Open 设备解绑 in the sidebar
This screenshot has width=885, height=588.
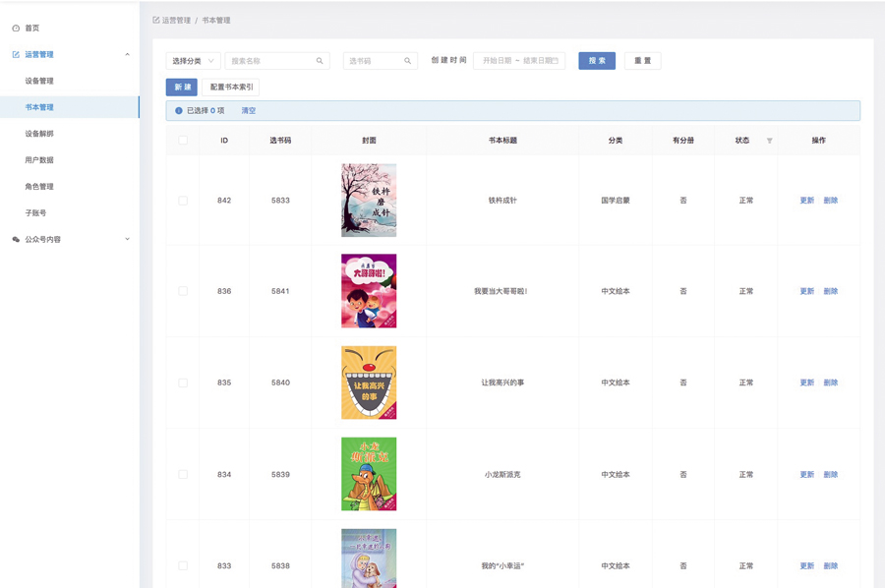click(x=39, y=134)
